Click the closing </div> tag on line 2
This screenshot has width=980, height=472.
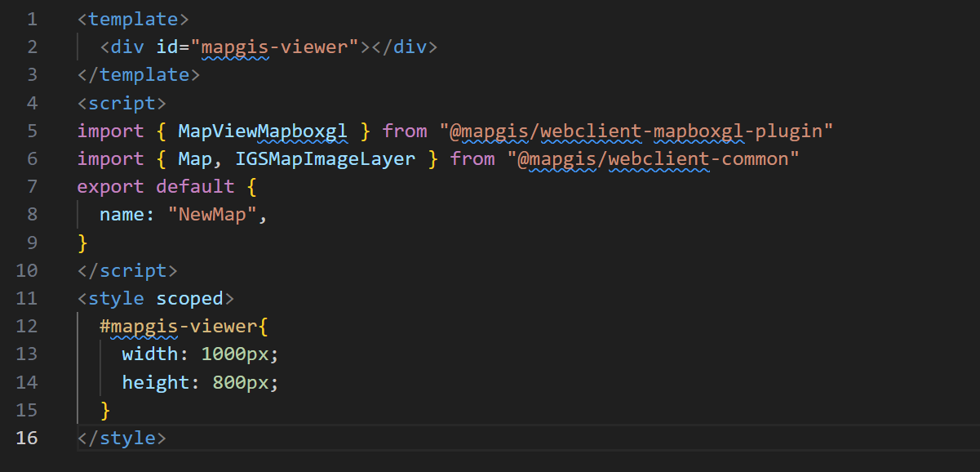pyautogui.click(x=405, y=47)
